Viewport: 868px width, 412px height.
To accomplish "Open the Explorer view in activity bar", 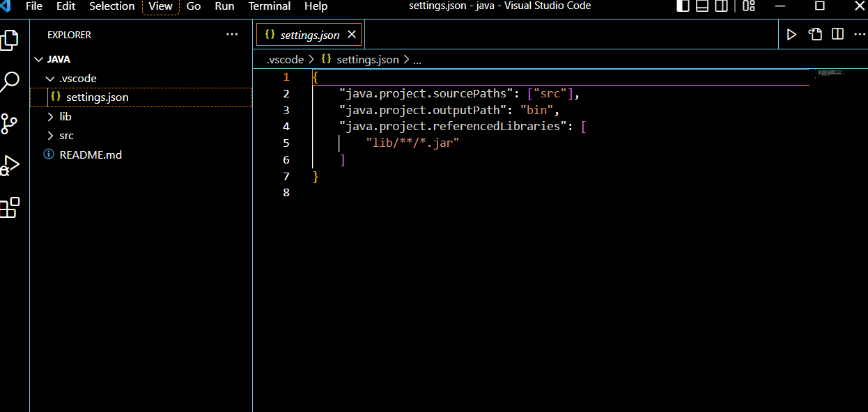I will (x=10, y=40).
